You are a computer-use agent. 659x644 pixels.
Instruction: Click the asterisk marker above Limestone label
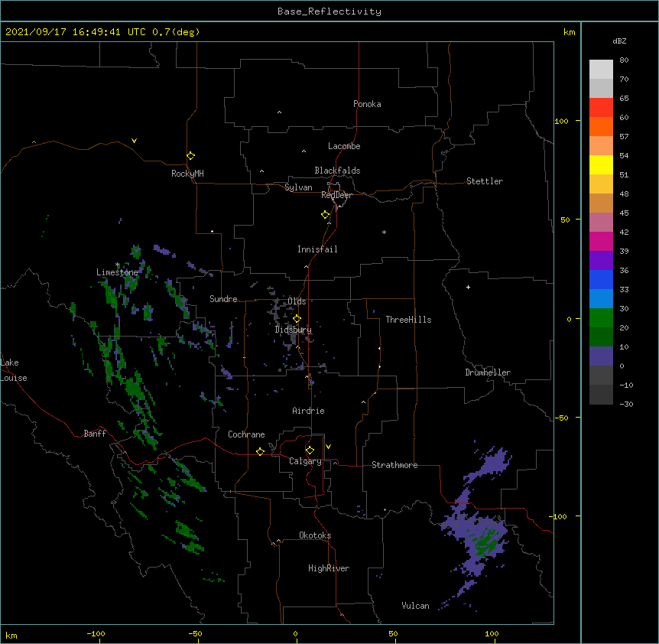point(117,265)
